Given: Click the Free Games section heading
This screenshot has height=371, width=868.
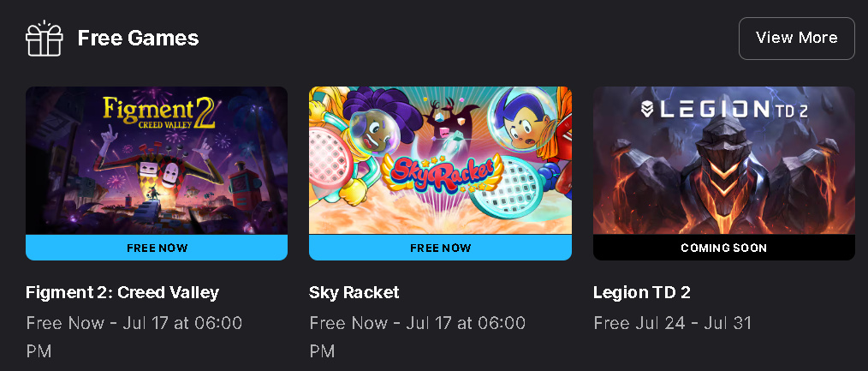Looking at the screenshot, I should [x=138, y=39].
